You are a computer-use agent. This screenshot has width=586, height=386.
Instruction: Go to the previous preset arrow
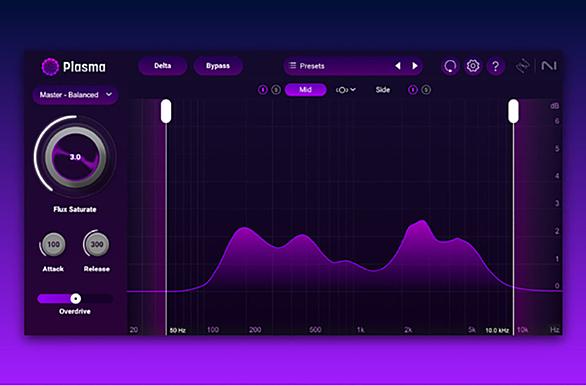click(398, 66)
